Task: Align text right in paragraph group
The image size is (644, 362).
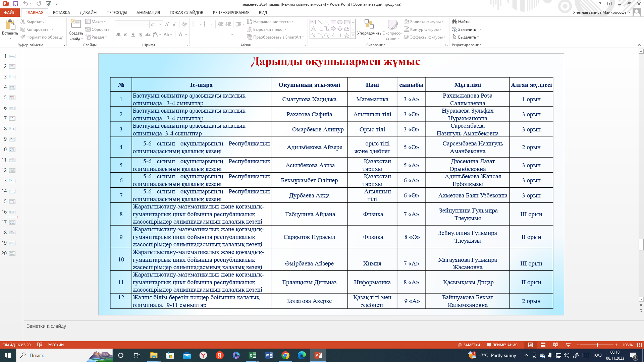Action: (x=210, y=35)
